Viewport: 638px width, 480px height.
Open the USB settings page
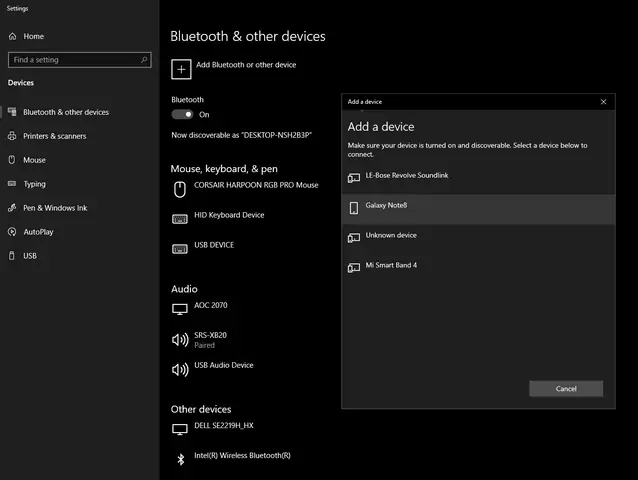click(30, 256)
